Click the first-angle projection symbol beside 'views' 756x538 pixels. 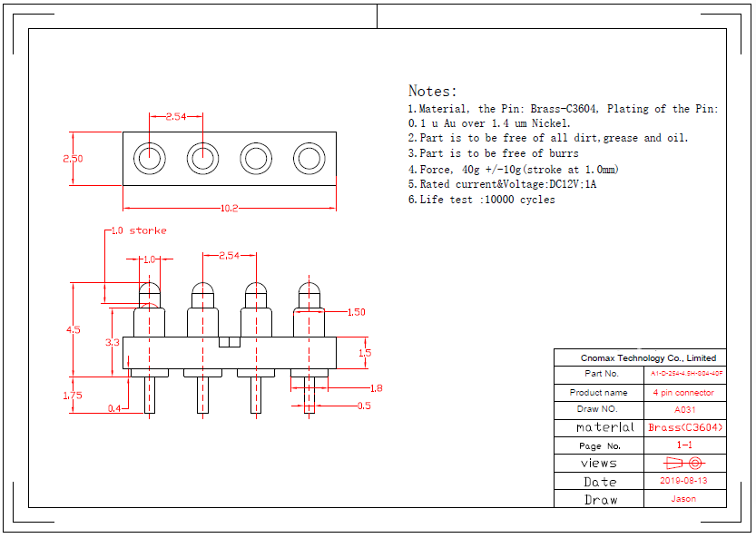(684, 464)
